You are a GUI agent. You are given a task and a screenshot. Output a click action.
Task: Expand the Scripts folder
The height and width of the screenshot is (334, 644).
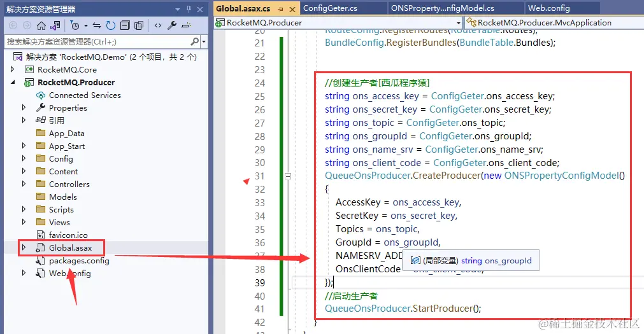pos(24,209)
